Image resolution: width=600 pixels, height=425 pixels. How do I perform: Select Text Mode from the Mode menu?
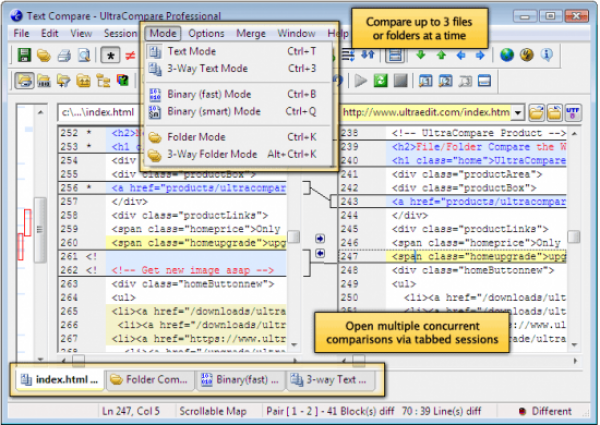[x=190, y=51]
